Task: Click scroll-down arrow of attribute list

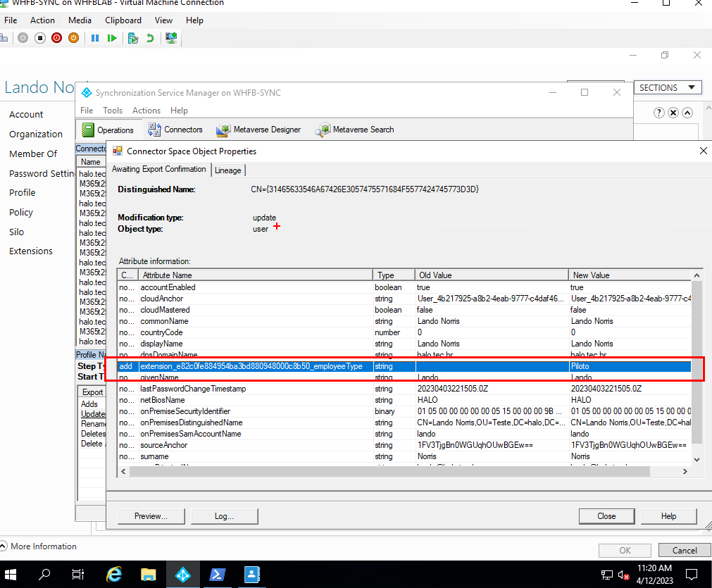Action: [697, 460]
